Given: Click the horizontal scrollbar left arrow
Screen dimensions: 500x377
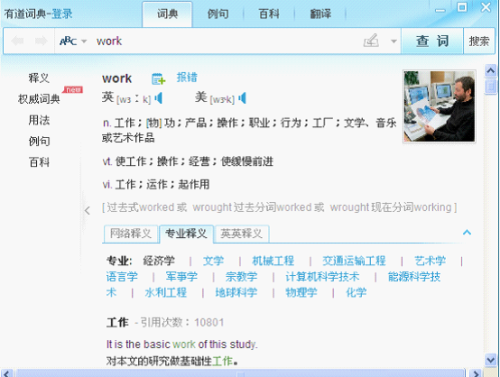Looking at the screenshot, I should point(7,373).
